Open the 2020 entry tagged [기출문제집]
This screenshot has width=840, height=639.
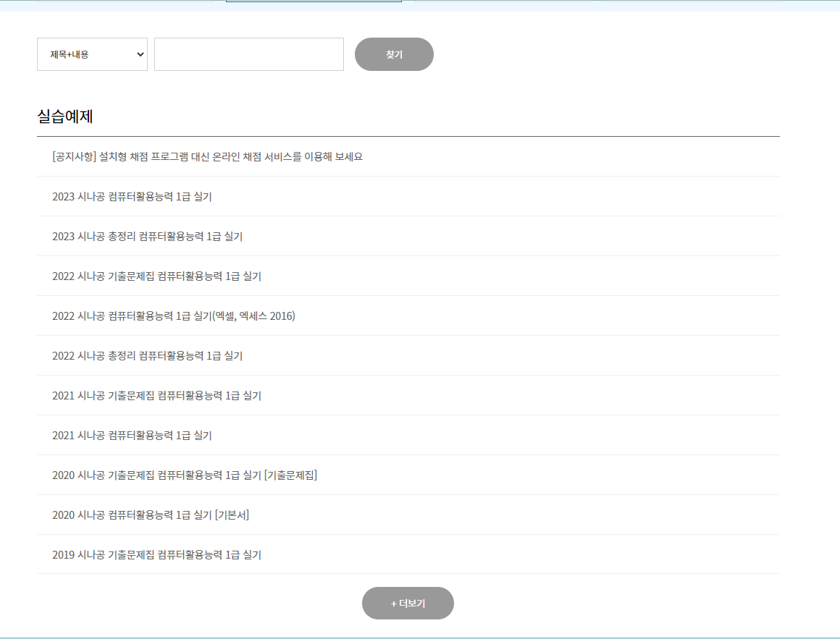pos(185,475)
